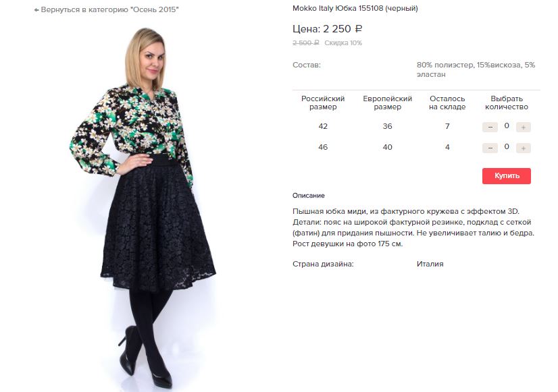Decrease quantity for Russian size 42
This screenshot has width=558, height=392.
coord(490,128)
